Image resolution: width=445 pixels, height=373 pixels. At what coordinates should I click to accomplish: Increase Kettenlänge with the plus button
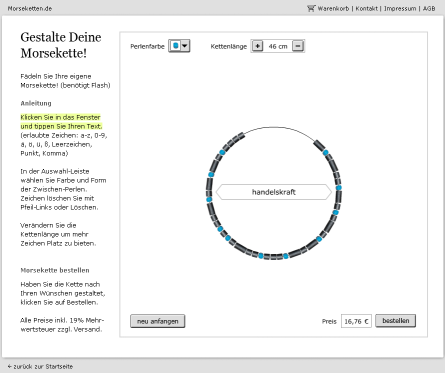(257, 46)
